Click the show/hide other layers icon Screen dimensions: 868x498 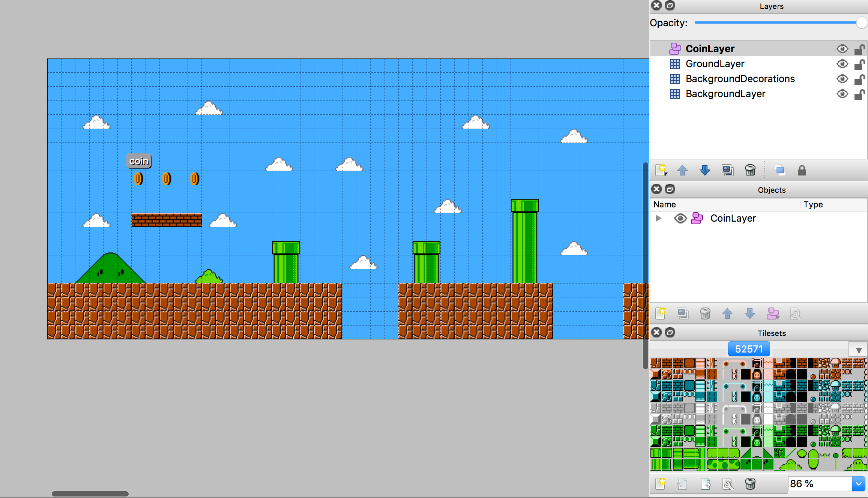tap(780, 170)
